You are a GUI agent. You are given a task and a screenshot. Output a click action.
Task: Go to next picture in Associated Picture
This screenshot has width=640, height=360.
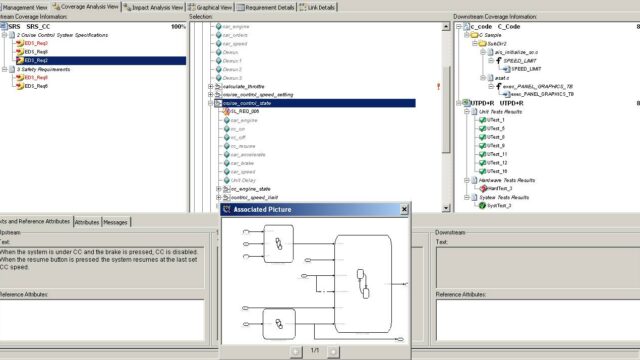[x=333, y=351]
